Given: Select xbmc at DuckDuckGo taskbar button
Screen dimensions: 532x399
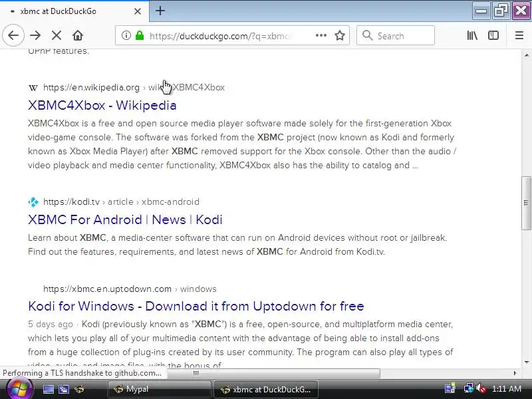Looking at the screenshot, I should point(265,389).
